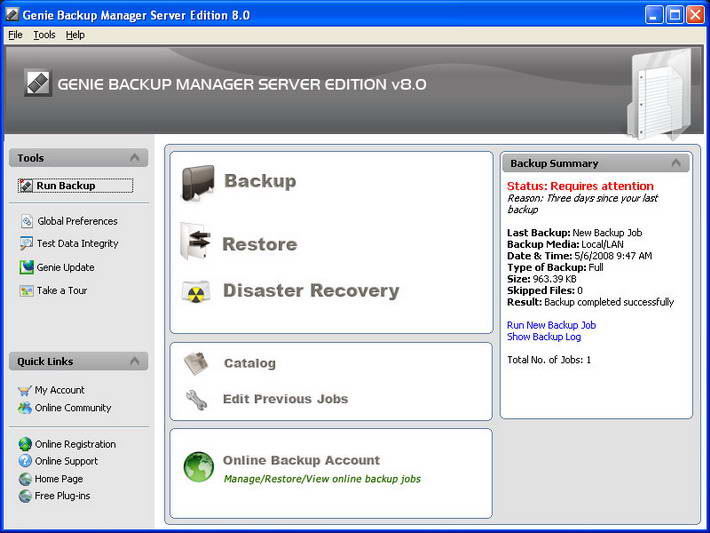Click the Online Support question icon
The image size is (710, 533).
(25, 461)
